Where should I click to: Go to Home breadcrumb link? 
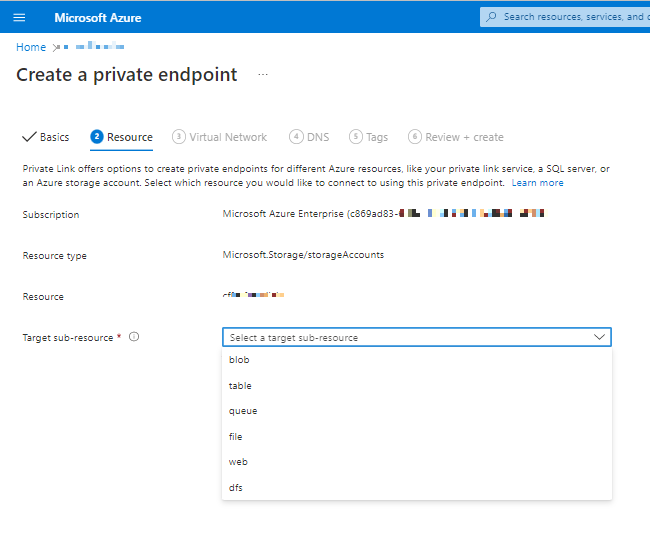pyautogui.click(x=31, y=47)
